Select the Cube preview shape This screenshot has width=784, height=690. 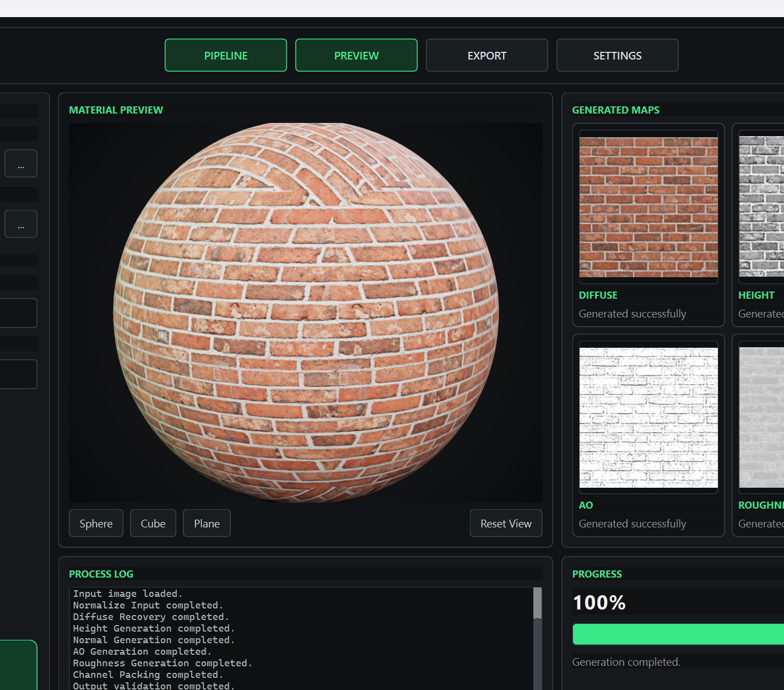(153, 523)
